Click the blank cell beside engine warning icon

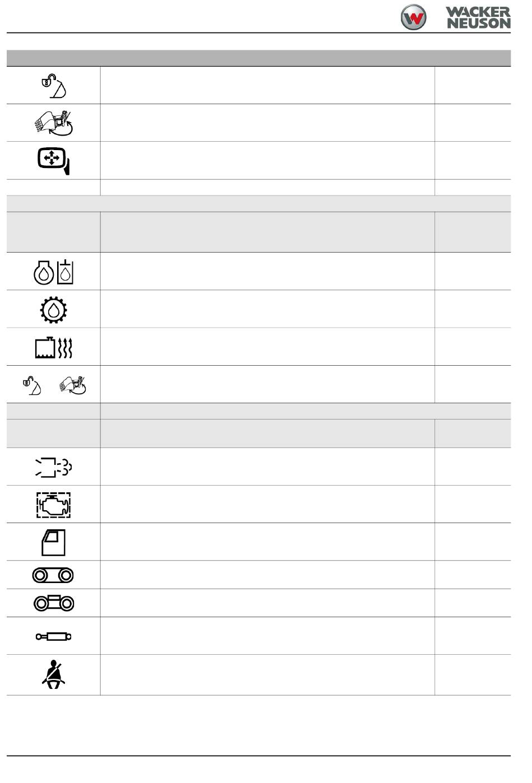tap(267, 504)
